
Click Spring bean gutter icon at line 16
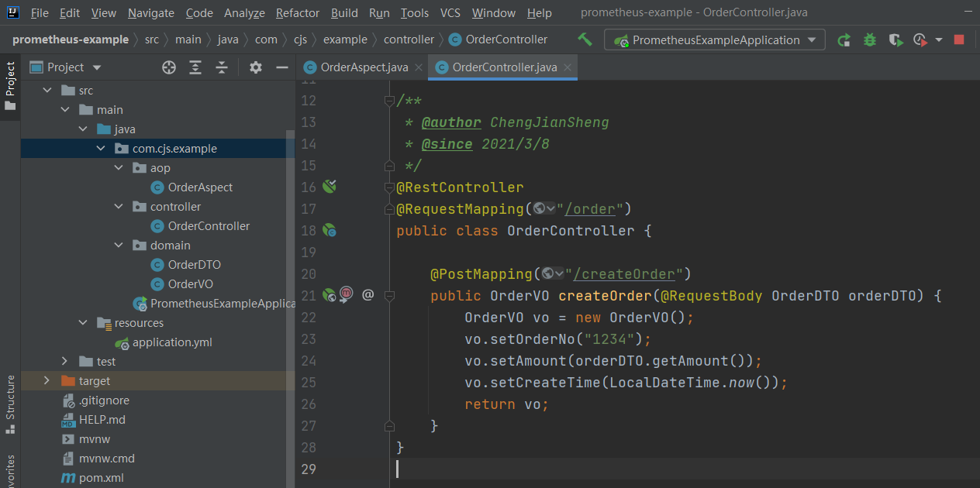coord(330,186)
